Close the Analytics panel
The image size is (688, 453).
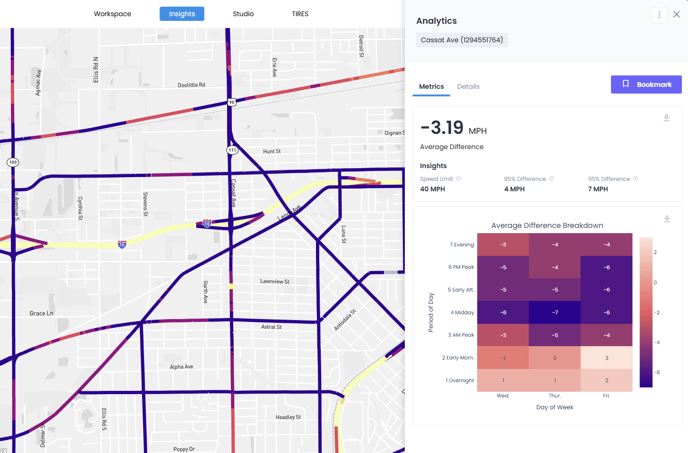coord(677,15)
